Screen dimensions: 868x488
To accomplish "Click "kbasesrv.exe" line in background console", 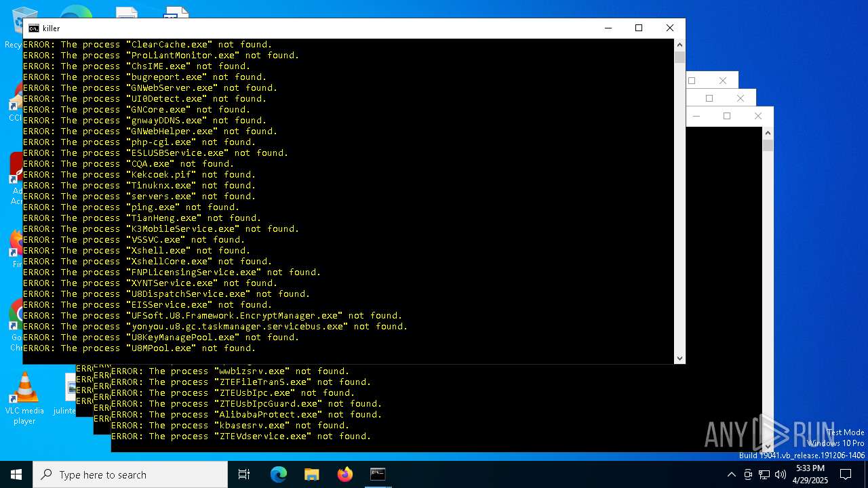I will pyautogui.click(x=230, y=425).
